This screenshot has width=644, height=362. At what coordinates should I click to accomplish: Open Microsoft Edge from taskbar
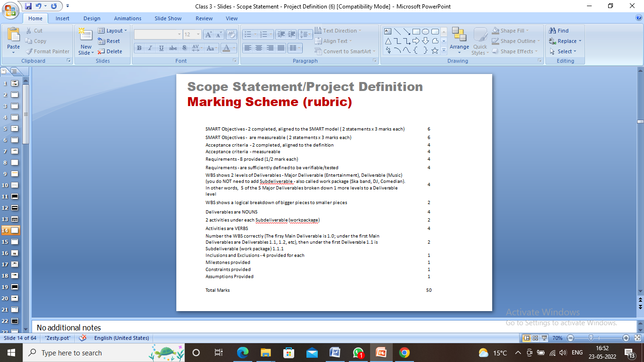243,353
